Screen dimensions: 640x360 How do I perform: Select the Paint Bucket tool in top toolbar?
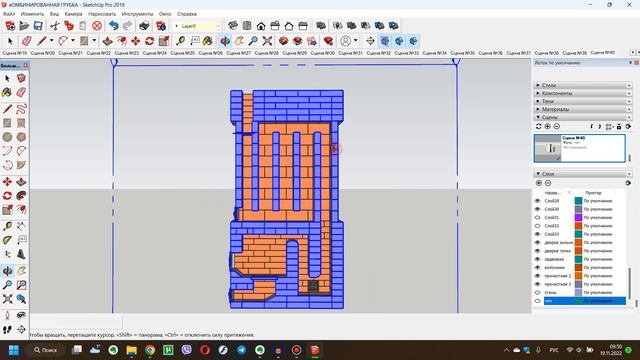click(208, 41)
